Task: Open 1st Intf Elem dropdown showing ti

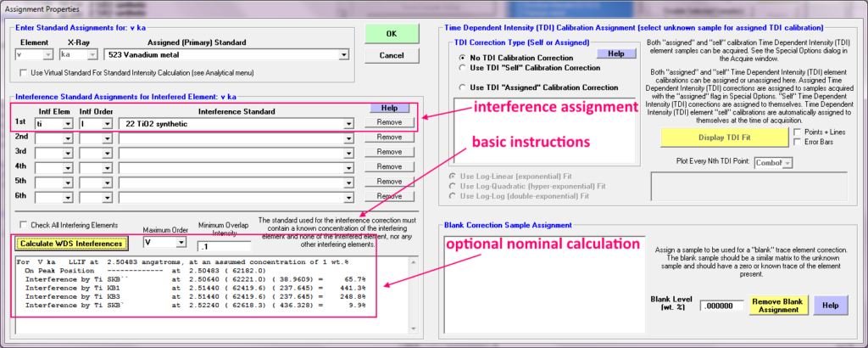Action: click(x=68, y=124)
